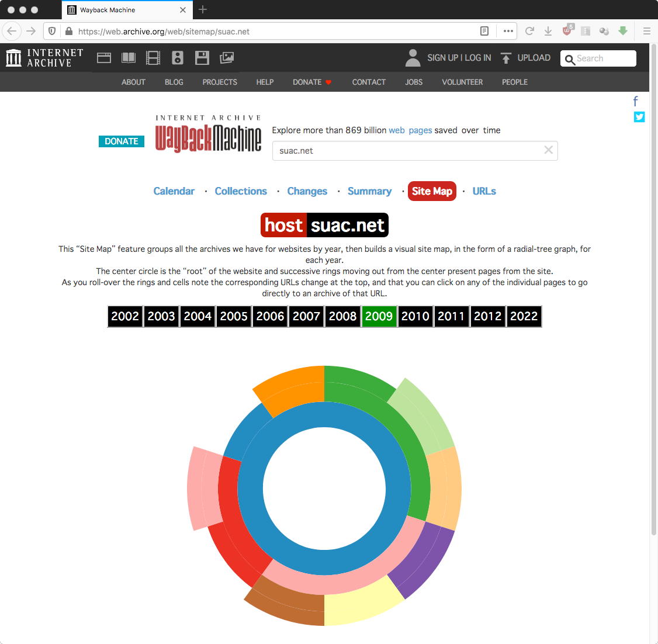Select year 2004
The width and height of the screenshot is (658, 644).
[x=198, y=316]
